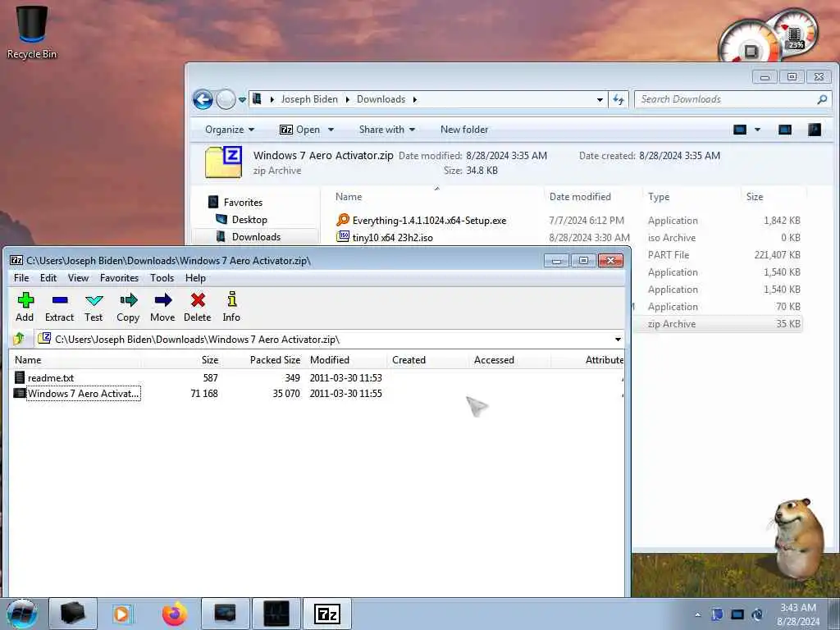Open the Recycle Bin desktop icon
Viewport: 840px width, 630px height.
pyautogui.click(x=32, y=31)
